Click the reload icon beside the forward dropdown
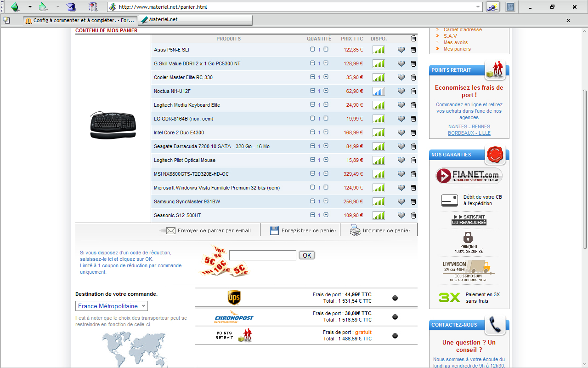 (71, 7)
